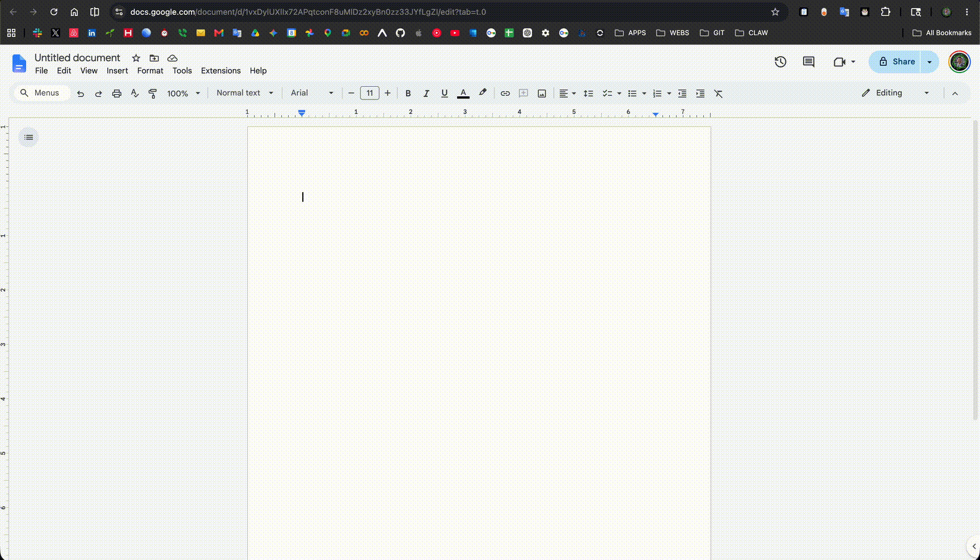Open Google Docs home logo
Viewport: 980px width, 560px height.
[19, 63]
